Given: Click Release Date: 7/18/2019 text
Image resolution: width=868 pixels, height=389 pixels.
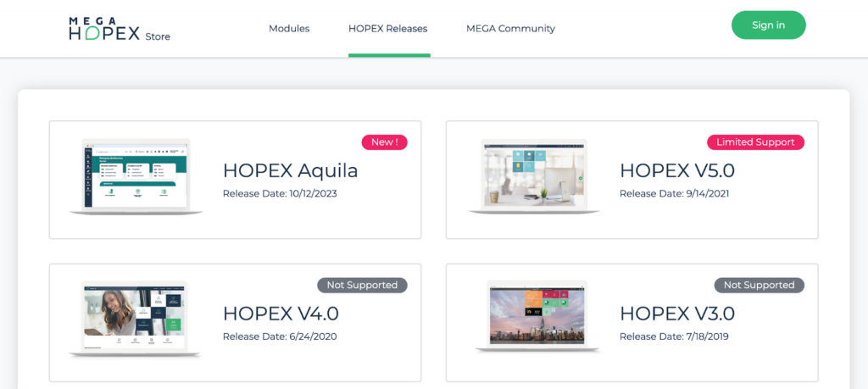Looking at the screenshot, I should (674, 336).
